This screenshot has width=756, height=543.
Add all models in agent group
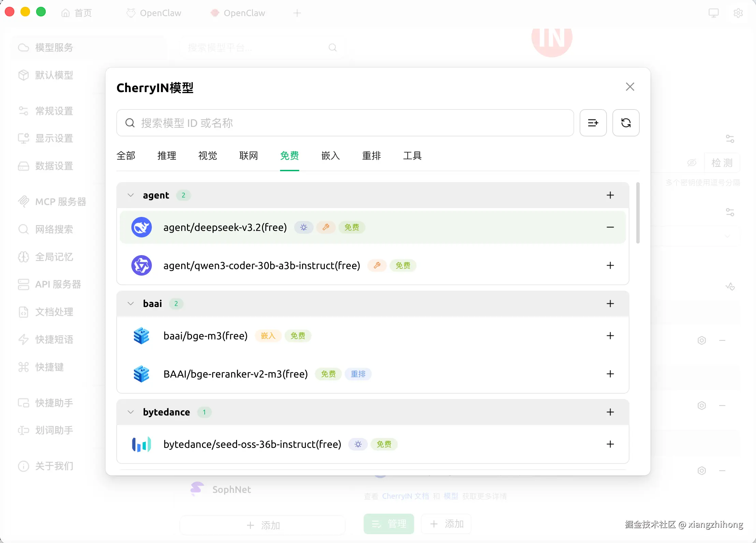click(x=610, y=195)
